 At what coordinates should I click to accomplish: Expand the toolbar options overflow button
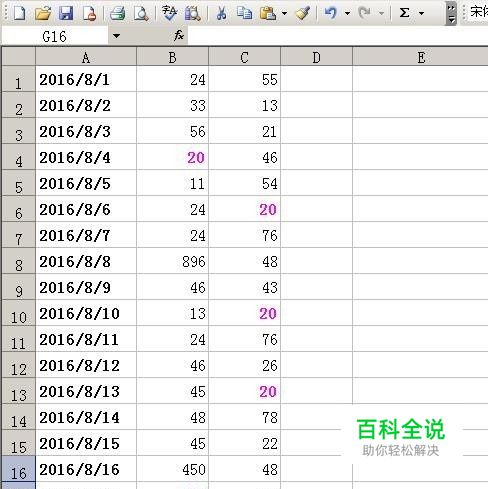pyautogui.click(x=451, y=14)
